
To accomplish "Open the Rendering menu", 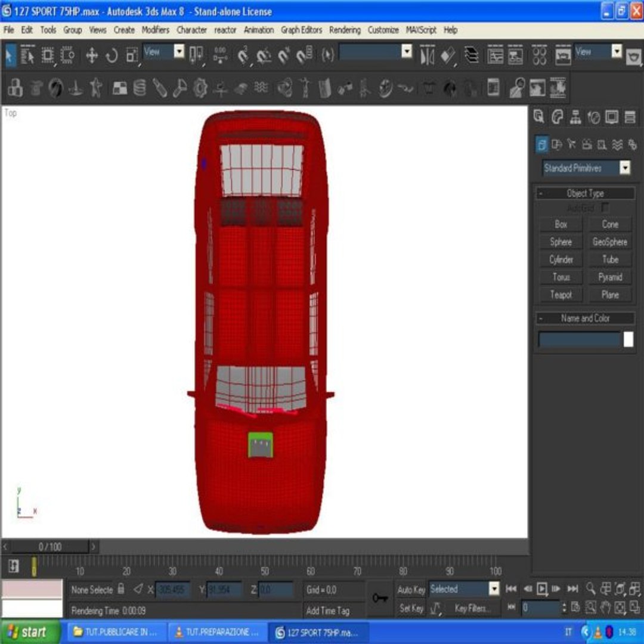I will click(x=345, y=30).
